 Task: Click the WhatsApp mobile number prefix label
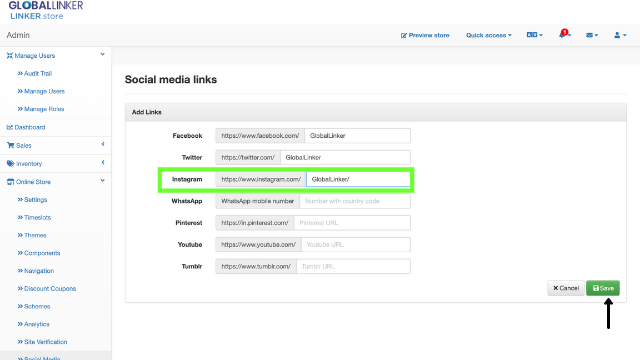pos(258,201)
